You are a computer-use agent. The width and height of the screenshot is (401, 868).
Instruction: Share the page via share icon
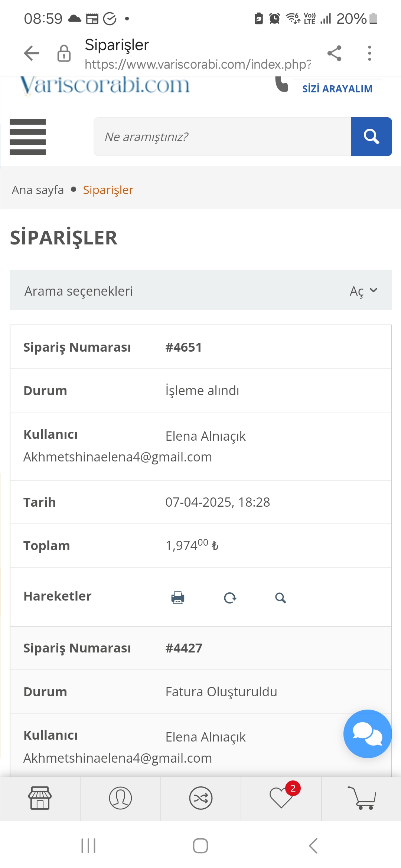pyautogui.click(x=335, y=53)
